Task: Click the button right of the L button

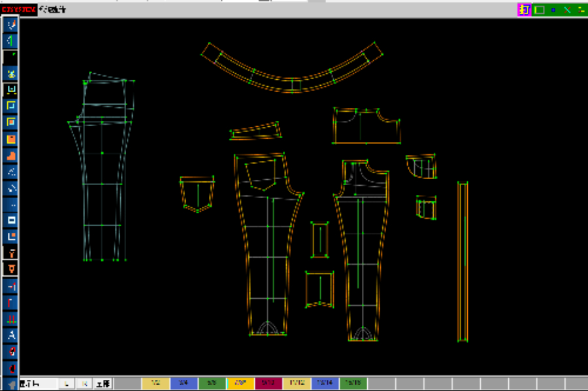Action: click(x=84, y=384)
